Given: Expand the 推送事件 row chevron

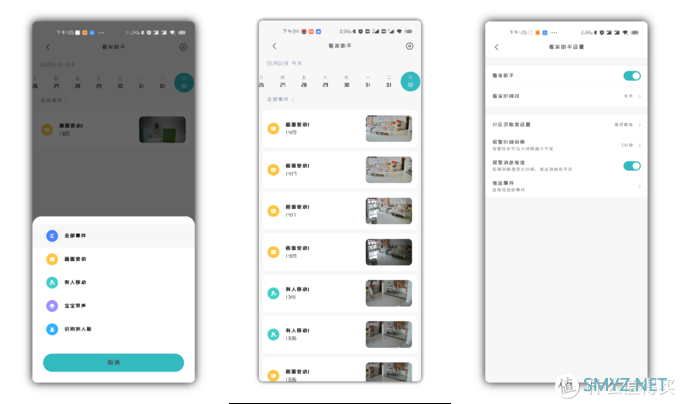Looking at the screenshot, I should tap(640, 186).
